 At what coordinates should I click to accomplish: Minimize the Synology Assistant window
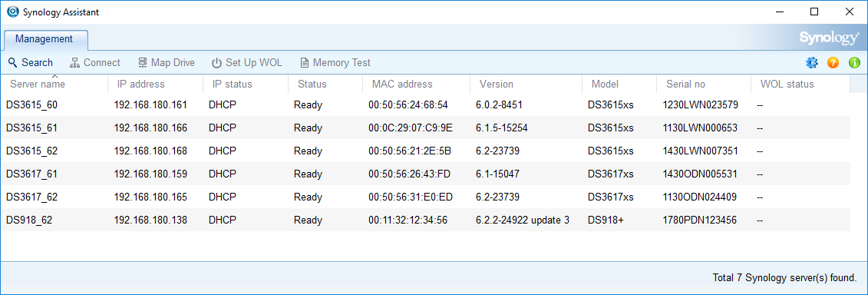point(780,12)
